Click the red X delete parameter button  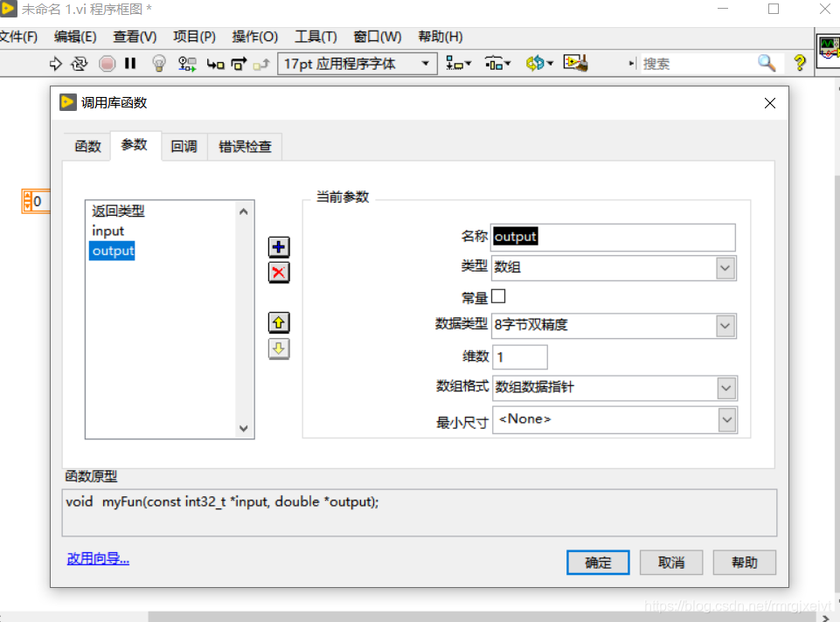[x=279, y=273]
